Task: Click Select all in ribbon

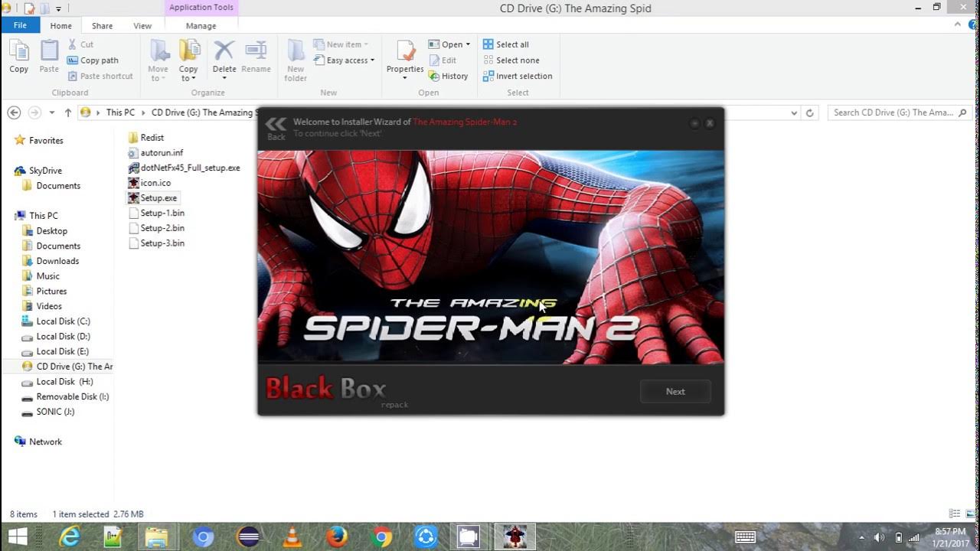Action: (x=506, y=44)
